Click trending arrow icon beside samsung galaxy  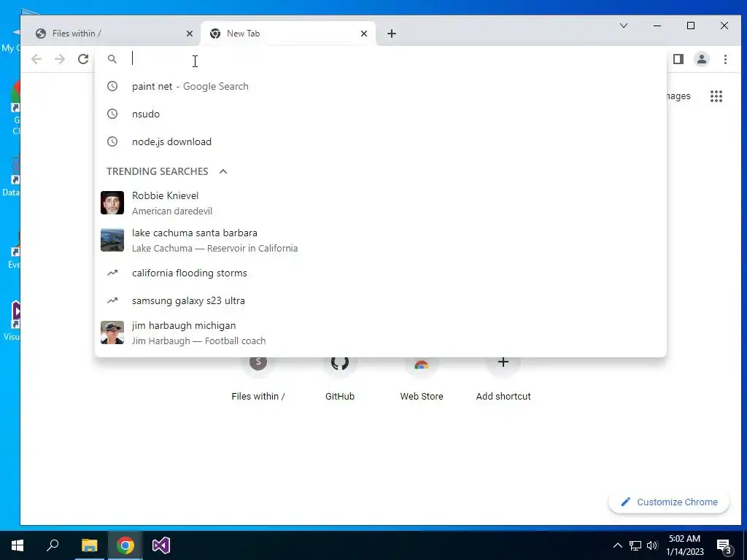pyautogui.click(x=112, y=300)
